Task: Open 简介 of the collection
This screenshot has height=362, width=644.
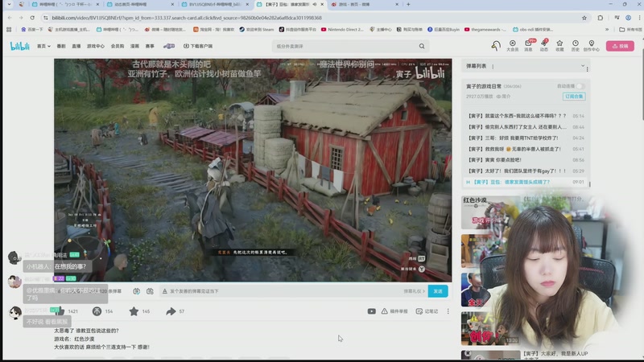Action: [504, 97]
